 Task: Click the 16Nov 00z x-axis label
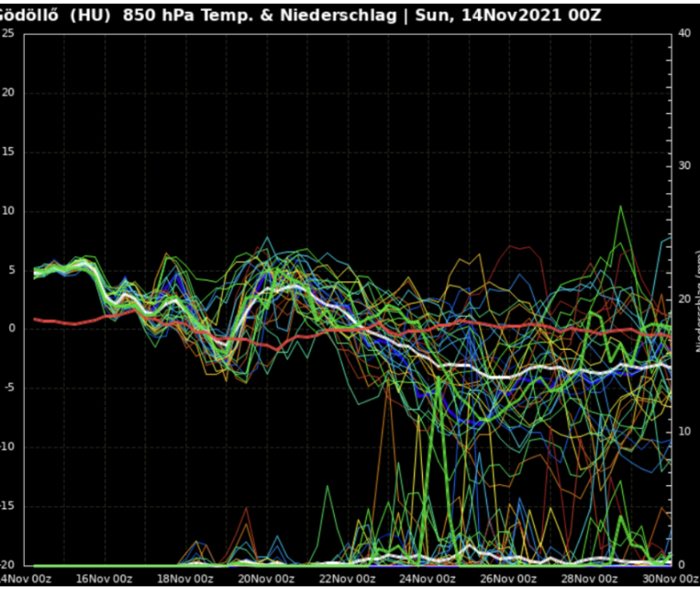pos(104,579)
